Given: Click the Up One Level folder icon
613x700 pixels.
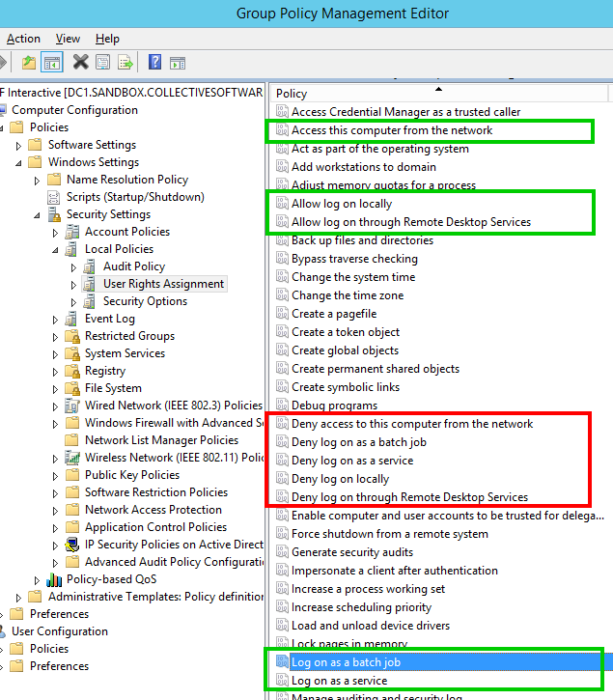Looking at the screenshot, I should [29, 63].
